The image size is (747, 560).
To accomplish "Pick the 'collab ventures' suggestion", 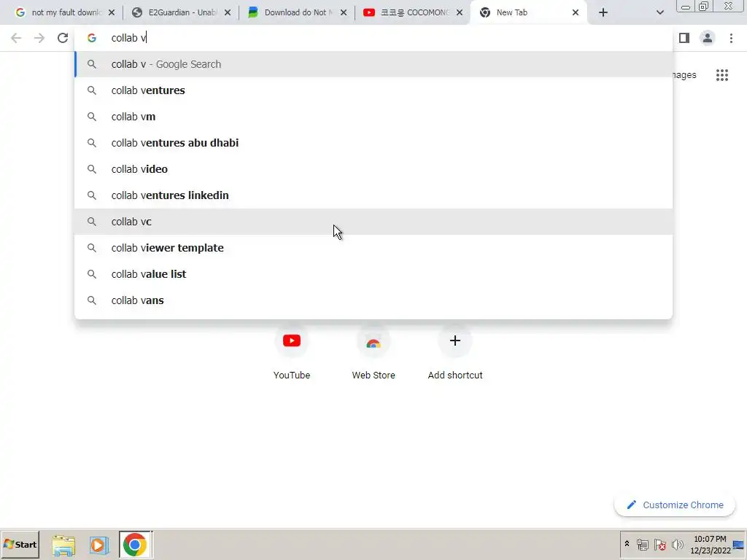I will (x=373, y=90).
